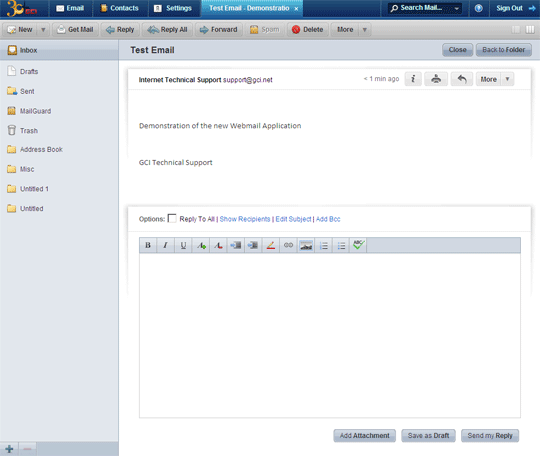The image size is (540, 456).
Task: Click the second indent arrow icon
Action: pyautogui.click(x=253, y=245)
